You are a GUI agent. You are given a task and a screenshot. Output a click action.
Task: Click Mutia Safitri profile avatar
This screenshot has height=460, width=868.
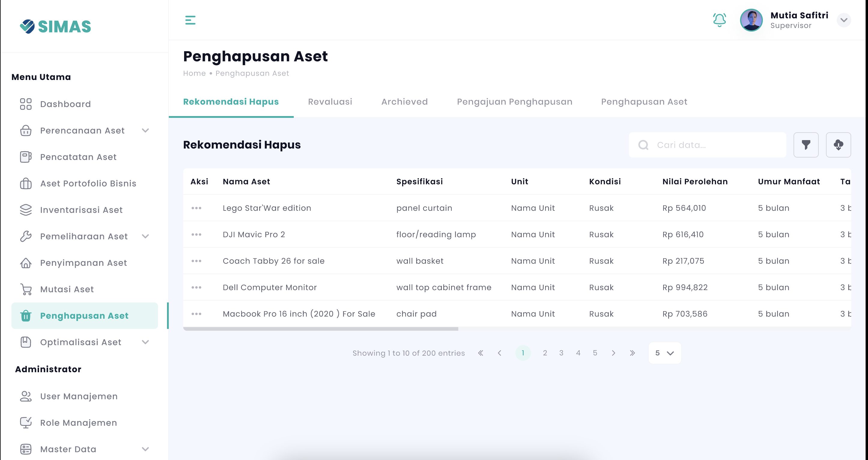tap(751, 20)
